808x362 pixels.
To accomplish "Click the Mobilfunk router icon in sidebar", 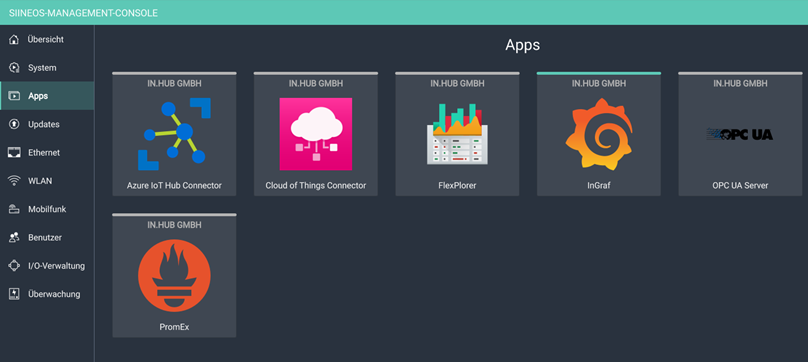I will click(14, 209).
